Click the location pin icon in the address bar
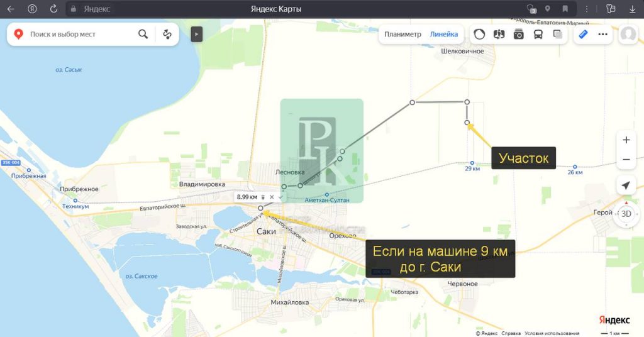Screen dimensions: 644x337 [x=548, y=9]
